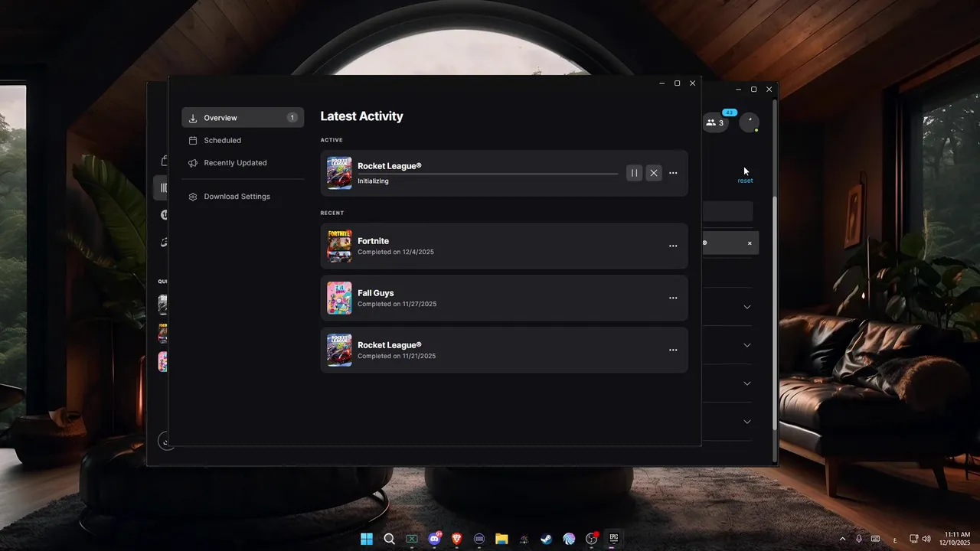Image resolution: width=980 pixels, height=551 pixels.
Task: Click the completed Rocket League cover thumbnail
Action: 339,350
